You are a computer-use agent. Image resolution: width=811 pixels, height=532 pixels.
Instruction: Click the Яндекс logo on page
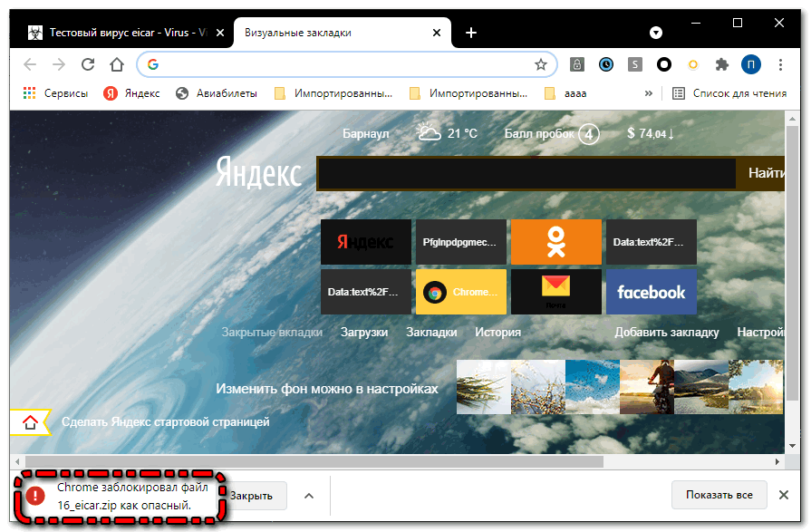pos(258,172)
